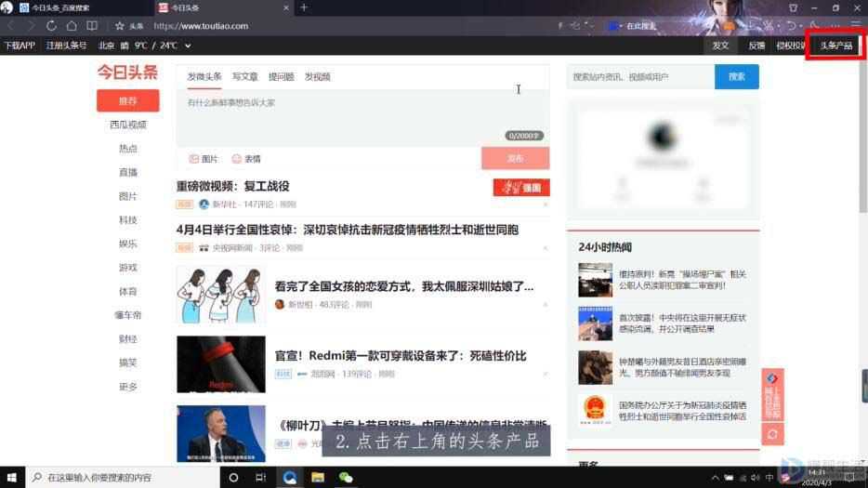Open the browser hamburger menu

point(856,25)
